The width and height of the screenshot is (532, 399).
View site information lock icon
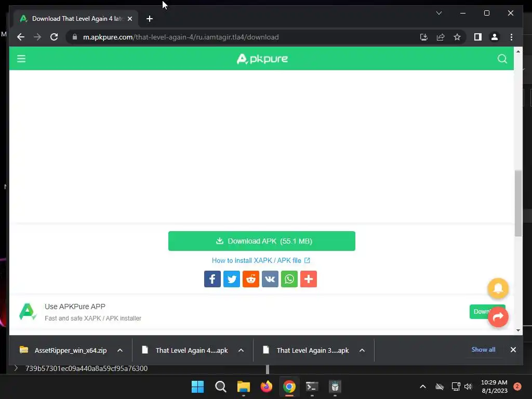(x=75, y=37)
